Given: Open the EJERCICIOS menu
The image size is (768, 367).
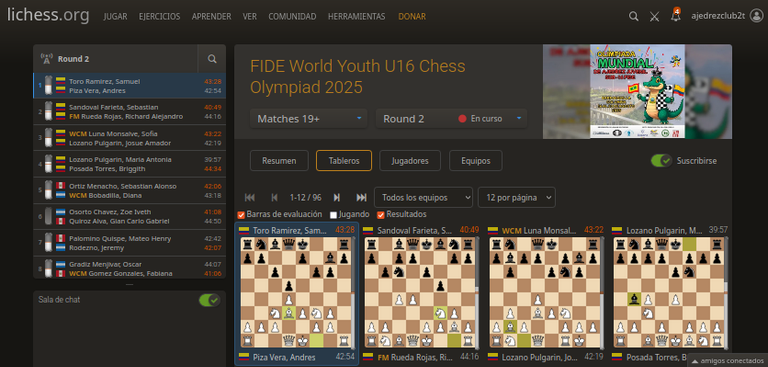Looking at the screenshot, I should (160, 17).
